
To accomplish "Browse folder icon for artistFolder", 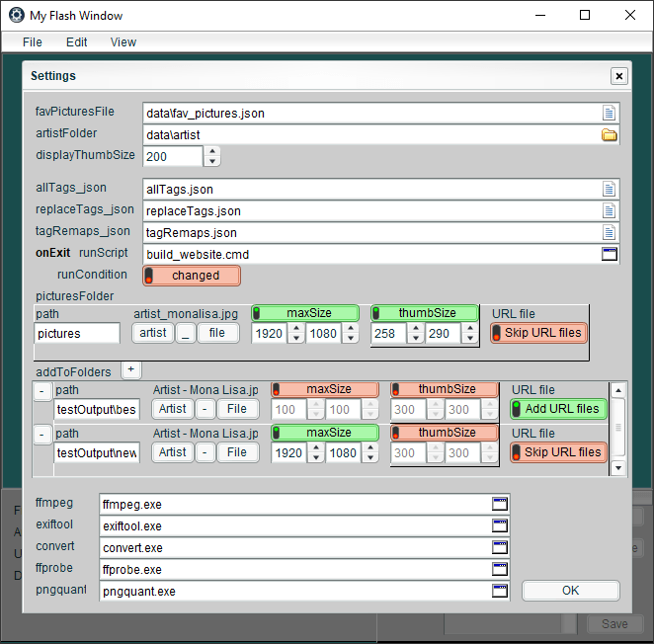I will 610,134.
